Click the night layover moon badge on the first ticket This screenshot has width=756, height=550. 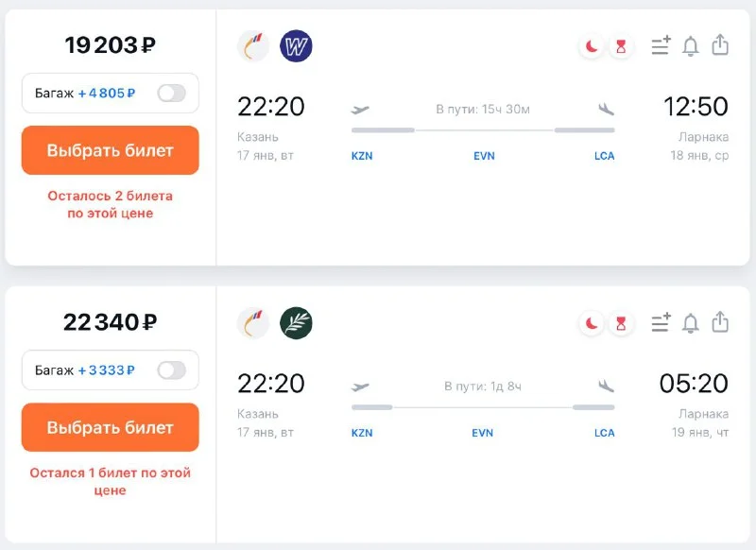click(592, 46)
